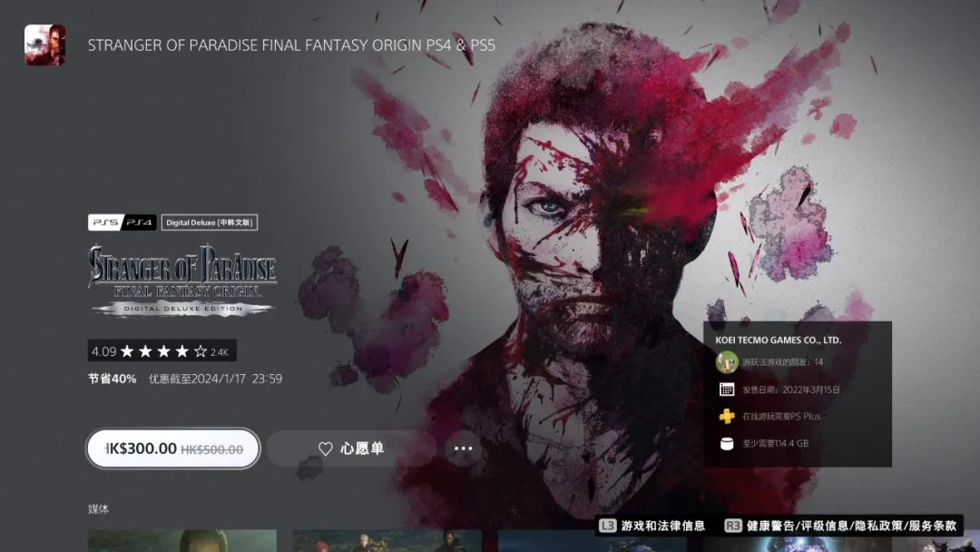This screenshot has height=552, width=980.
Task: Click the Digital Deluxe (中韩文版) edition tag
Action: [210, 222]
